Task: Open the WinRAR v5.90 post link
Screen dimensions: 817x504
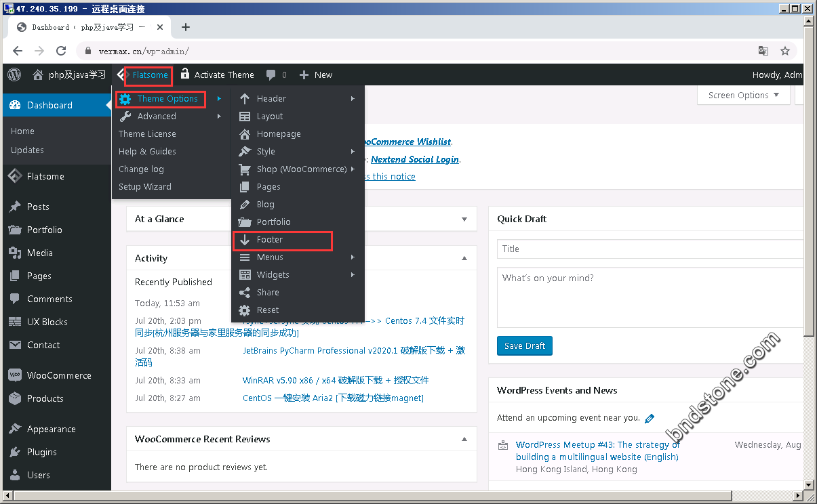Action: point(336,381)
